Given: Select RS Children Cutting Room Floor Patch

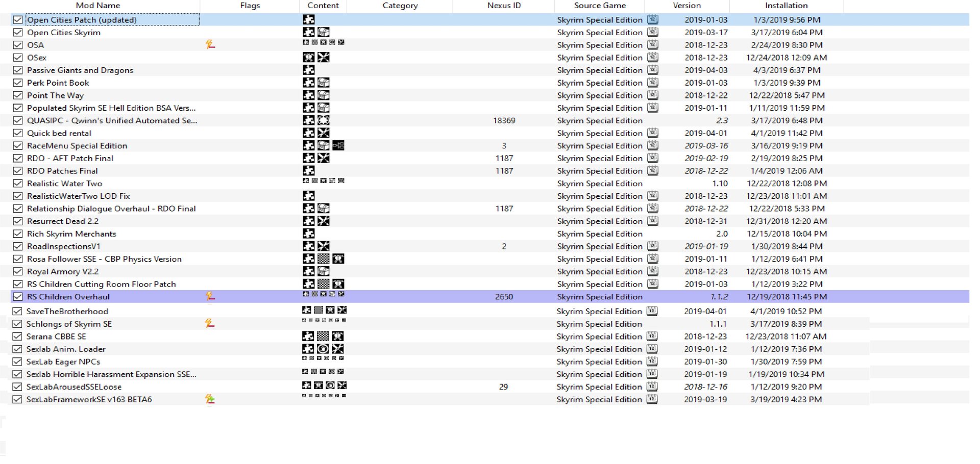Looking at the screenshot, I should click(x=101, y=284).
